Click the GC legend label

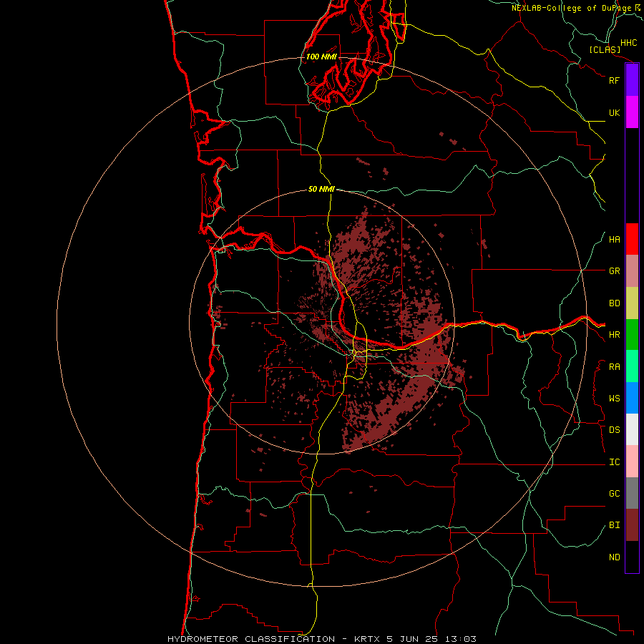[614, 494]
